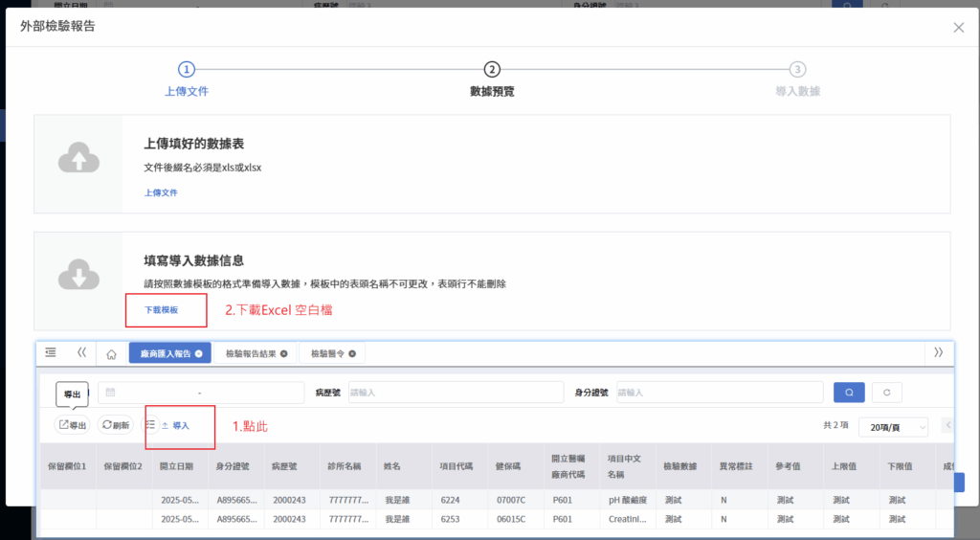The width and height of the screenshot is (980, 540).
Task: Click the 保留欄位1 column header
Action: 67,466
